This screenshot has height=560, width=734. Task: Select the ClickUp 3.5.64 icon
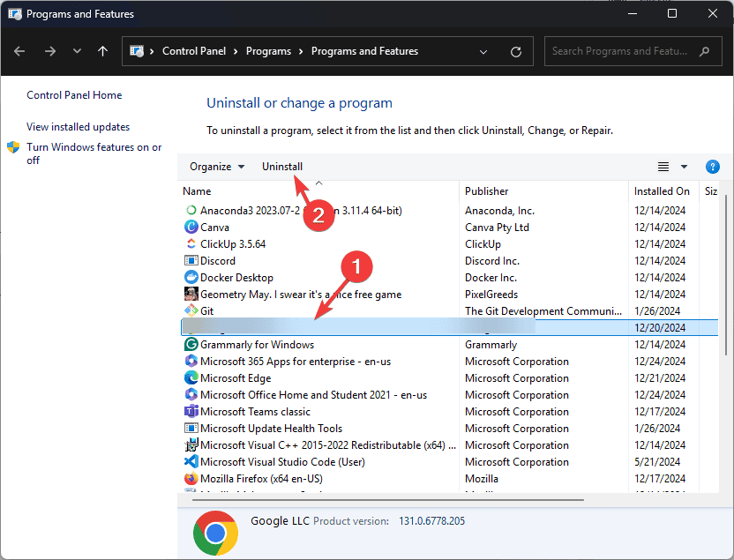tap(191, 243)
